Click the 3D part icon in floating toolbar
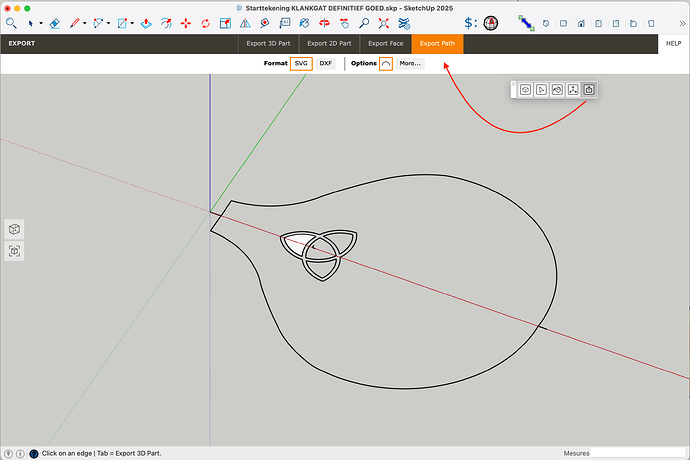690x460 pixels. 525,90
